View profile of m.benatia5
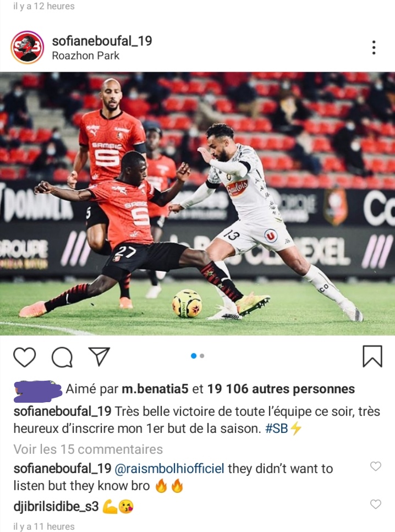Viewport: 395px width, 532px height. tap(155, 389)
